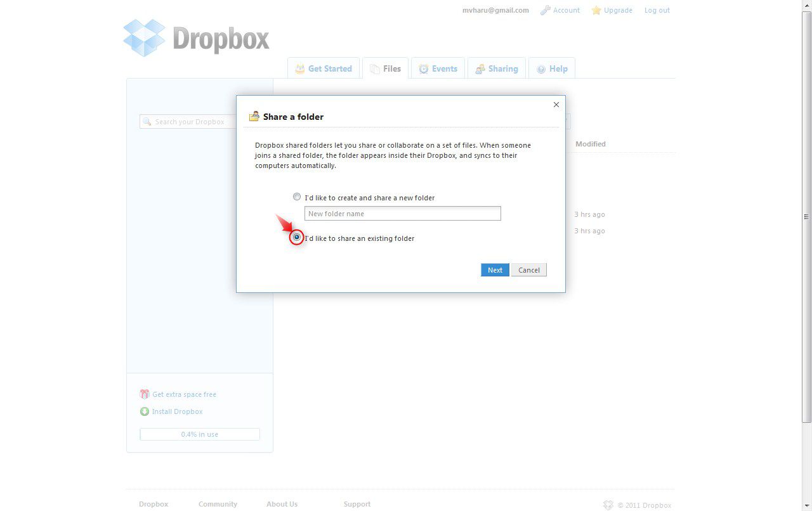This screenshot has height=511, width=812.
Task: Click the page's vertical scrollbar thumb
Action: tap(807, 216)
